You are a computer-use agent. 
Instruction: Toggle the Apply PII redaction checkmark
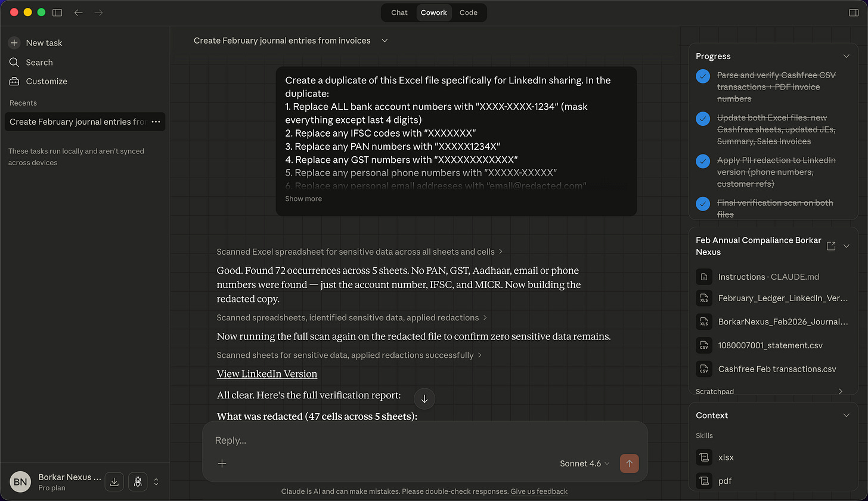coord(703,161)
